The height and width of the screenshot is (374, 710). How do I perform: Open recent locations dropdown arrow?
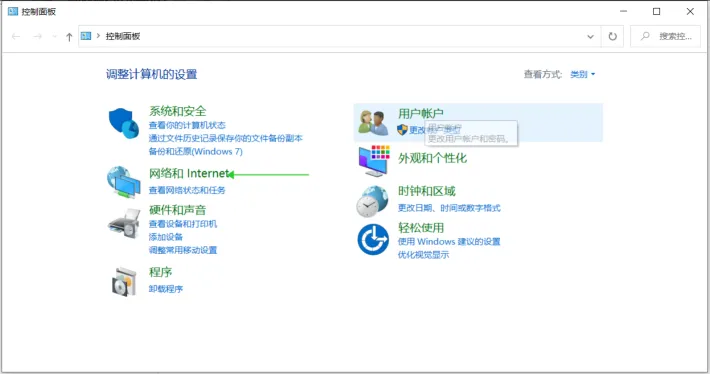pyautogui.click(x=54, y=37)
